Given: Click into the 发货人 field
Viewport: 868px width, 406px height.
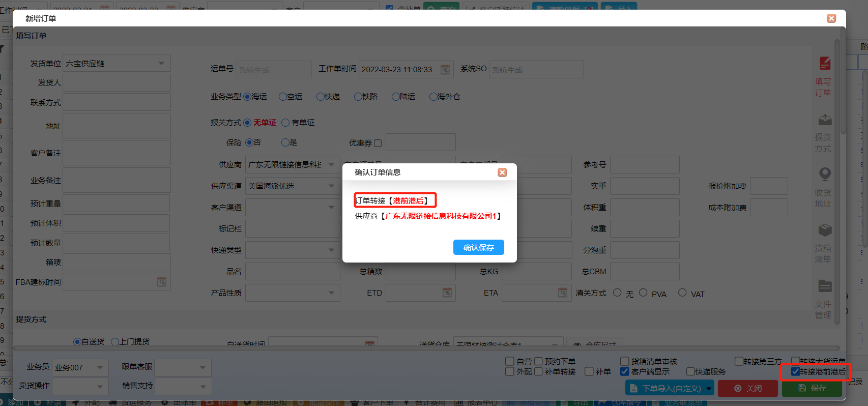Looking at the screenshot, I should (117, 82).
